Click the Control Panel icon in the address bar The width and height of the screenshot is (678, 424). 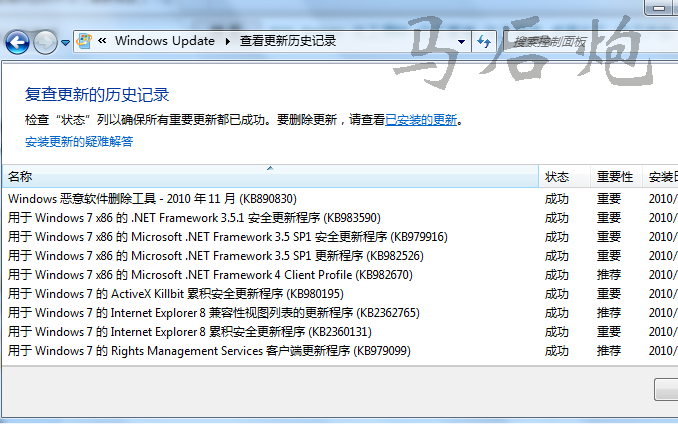click(x=86, y=41)
